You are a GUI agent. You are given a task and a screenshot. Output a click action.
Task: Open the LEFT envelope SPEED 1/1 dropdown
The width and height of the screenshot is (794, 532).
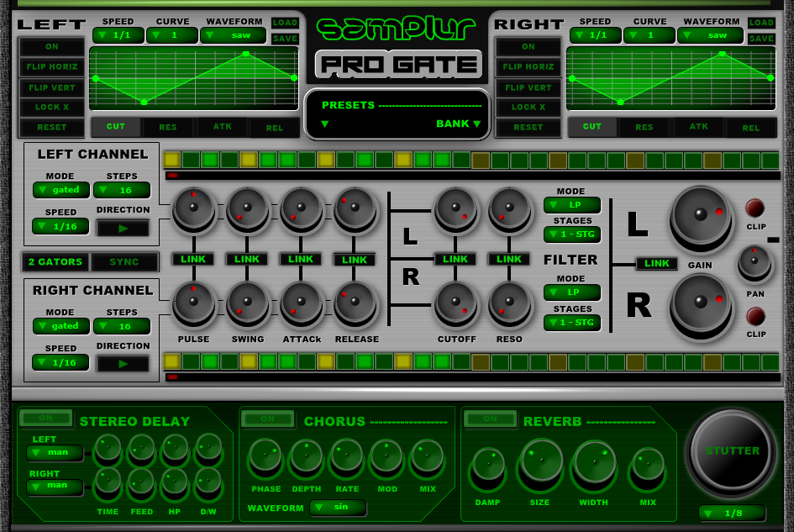[118, 35]
